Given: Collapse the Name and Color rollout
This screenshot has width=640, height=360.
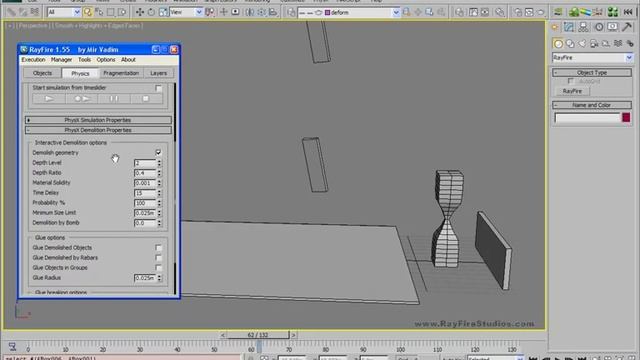Looking at the screenshot, I should pos(592,105).
